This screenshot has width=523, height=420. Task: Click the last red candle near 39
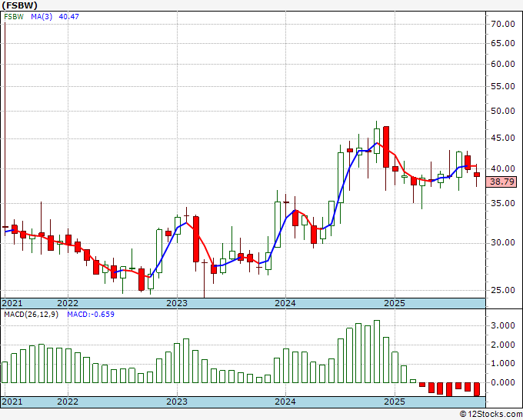tap(477, 175)
